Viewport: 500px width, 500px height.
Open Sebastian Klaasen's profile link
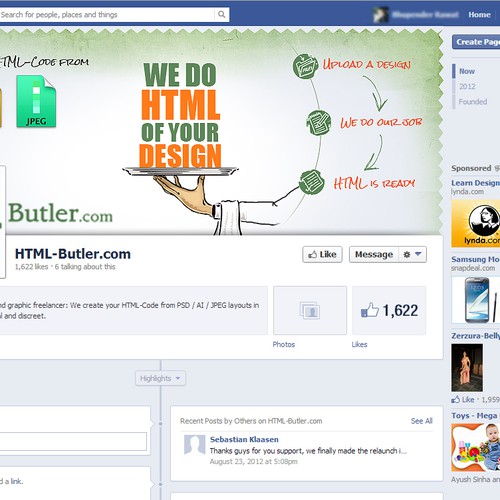tap(244, 440)
